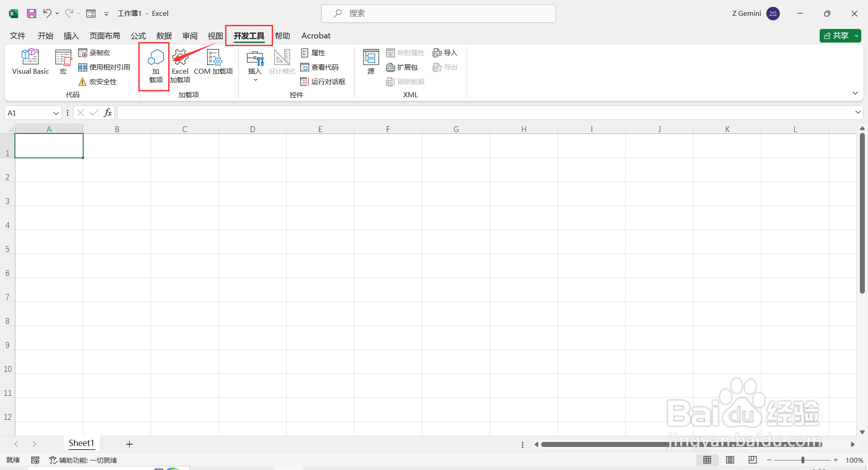Click the Name Box showing A1
Image resolution: width=868 pixels, height=470 pixels.
pyautogui.click(x=29, y=113)
